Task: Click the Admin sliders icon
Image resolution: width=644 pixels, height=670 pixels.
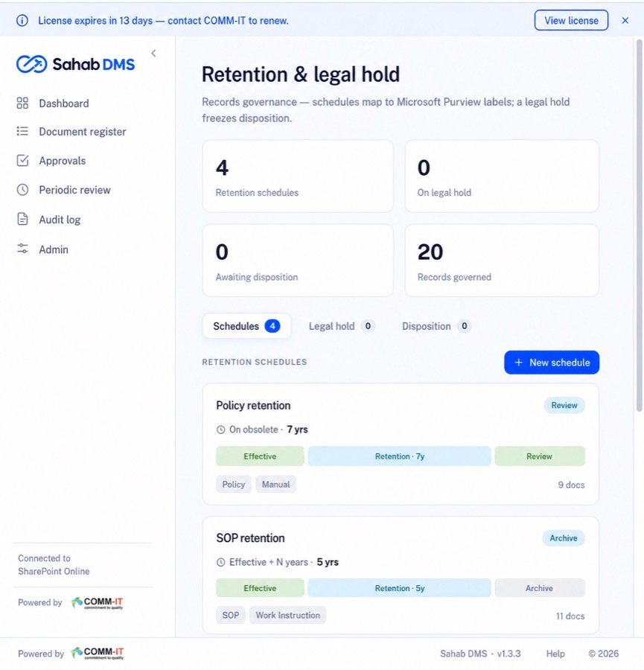Action: pyautogui.click(x=22, y=249)
